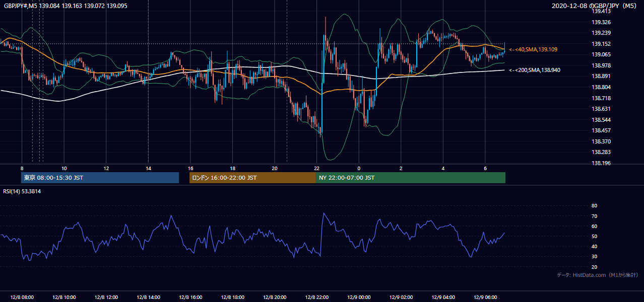Click the RSI 20 level label
The image size is (644, 302).
pyautogui.click(x=594, y=267)
